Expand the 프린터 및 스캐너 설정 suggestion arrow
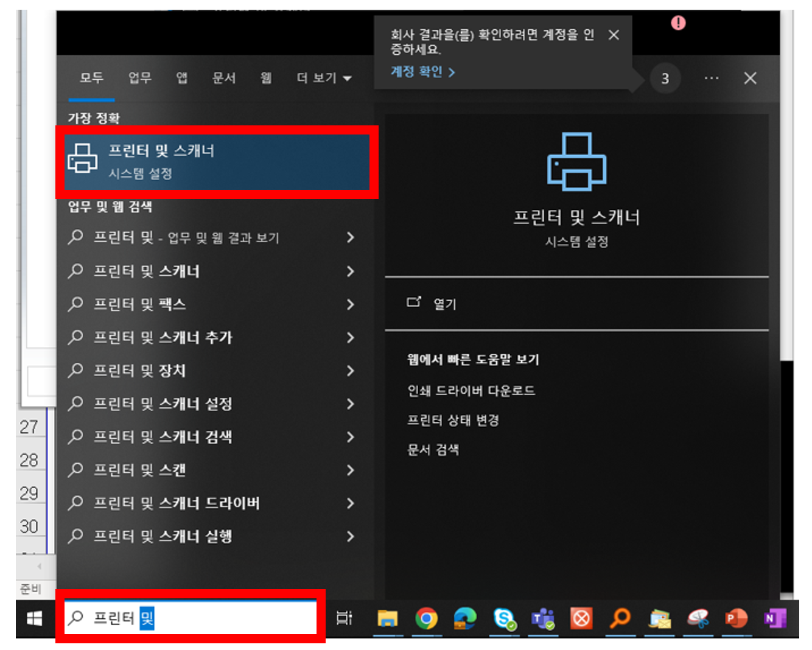 point(351,404)
